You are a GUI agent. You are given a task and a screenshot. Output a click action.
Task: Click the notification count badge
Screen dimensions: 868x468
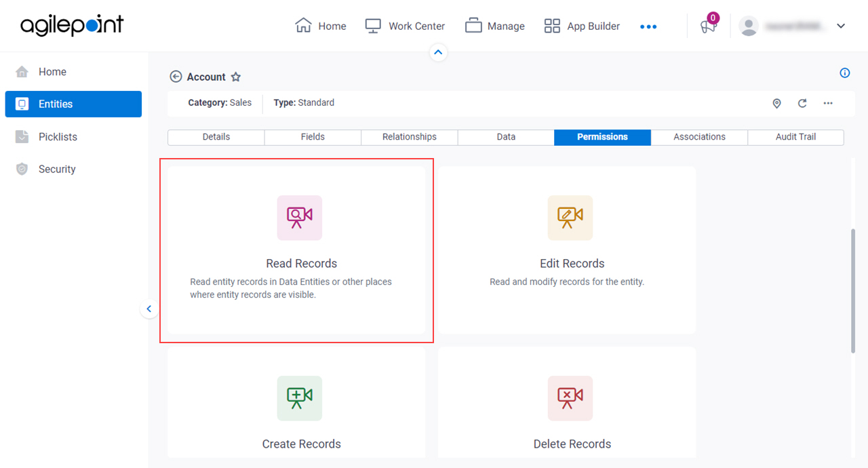pyautogui.click(x=713, y=18)
